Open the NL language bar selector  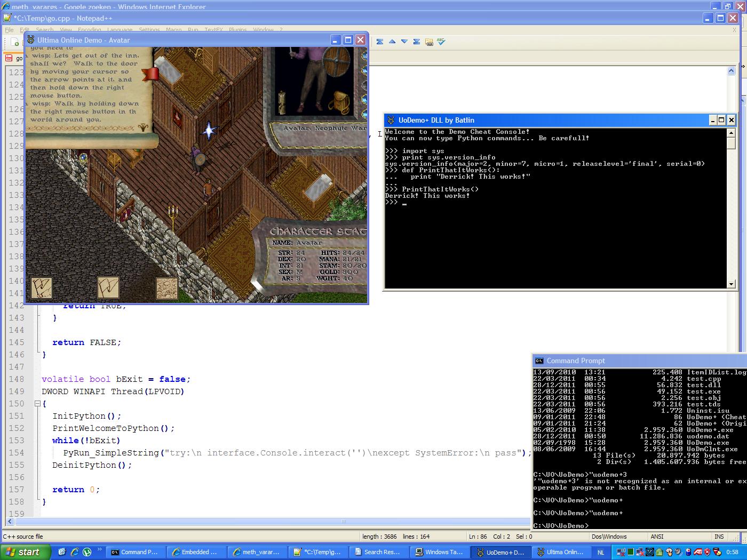pos(601,552)
